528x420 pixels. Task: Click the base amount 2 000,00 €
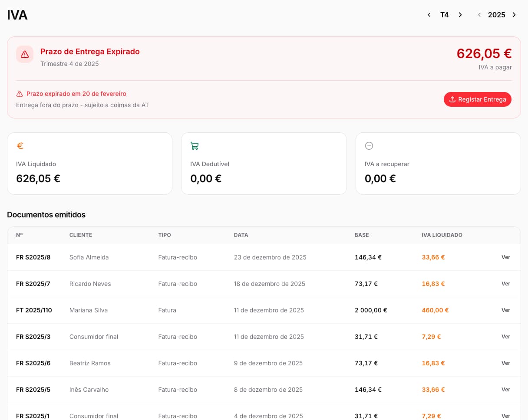click(371, 310)
